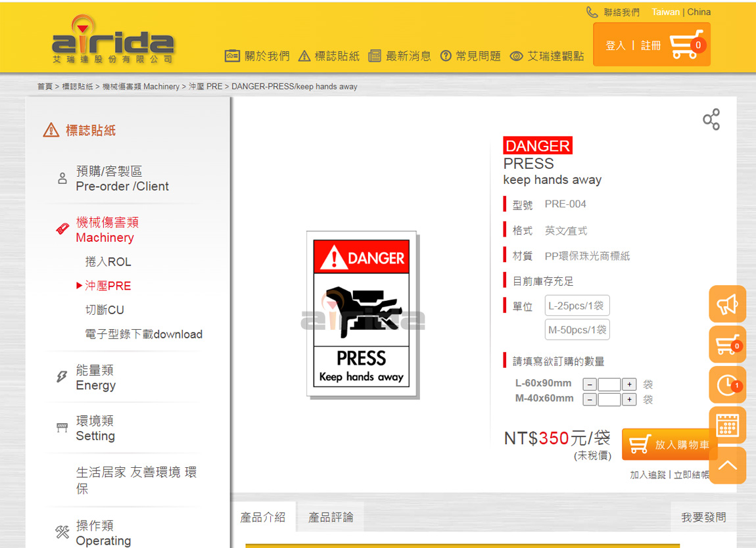
Task: Click the 立即結帳 checkout link
Action: (x=692, y=474)
